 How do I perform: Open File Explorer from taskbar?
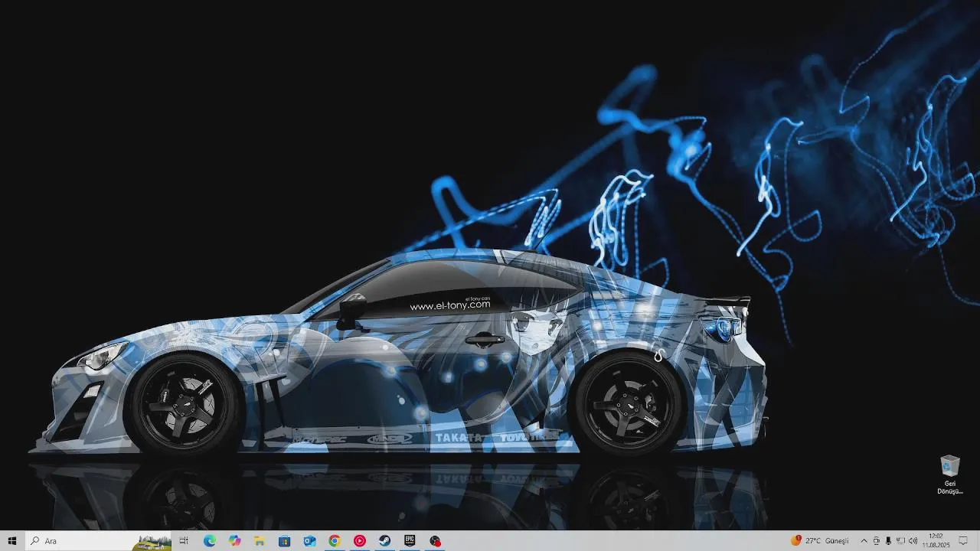260,541
